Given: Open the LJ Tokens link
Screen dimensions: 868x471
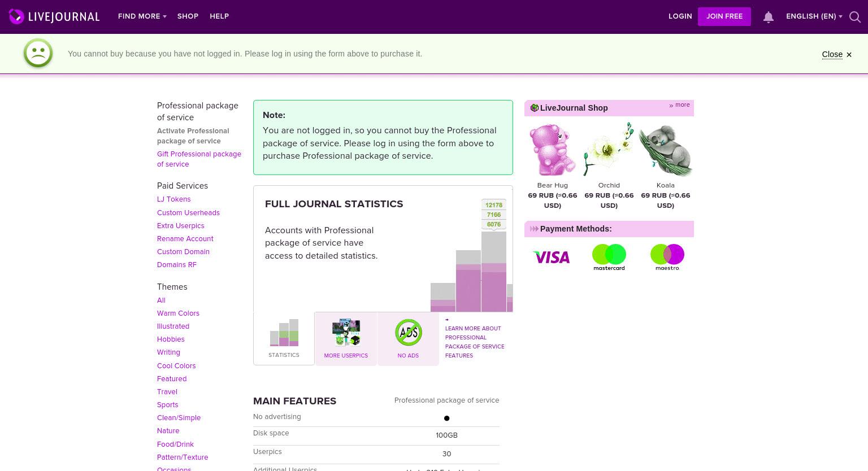Looking at the screenshot, I should pyautogui.click(x=173, y=199).
